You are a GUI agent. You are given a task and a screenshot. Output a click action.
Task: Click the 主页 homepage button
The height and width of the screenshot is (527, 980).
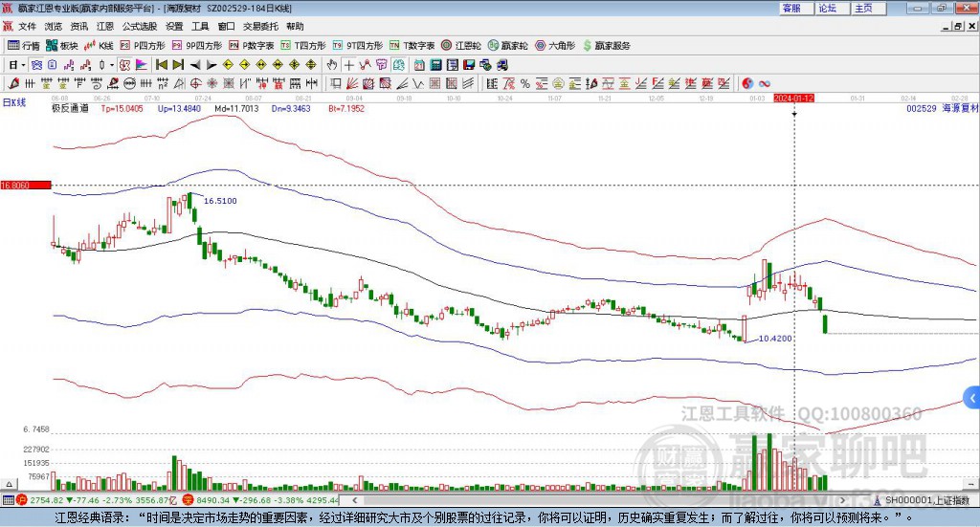[869, 8]
